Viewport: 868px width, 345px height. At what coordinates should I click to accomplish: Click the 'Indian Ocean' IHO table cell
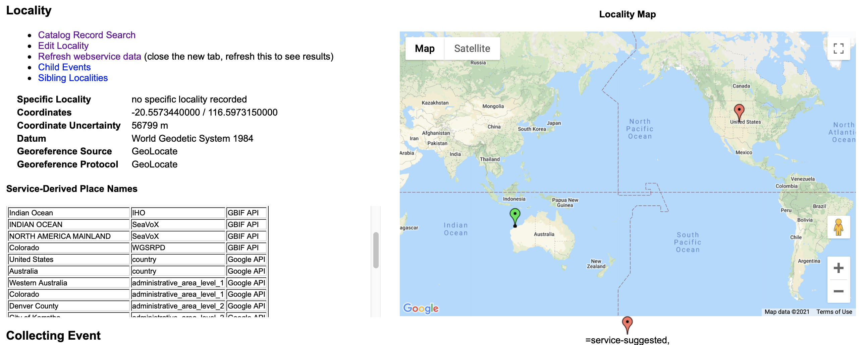tap(69, 213)
